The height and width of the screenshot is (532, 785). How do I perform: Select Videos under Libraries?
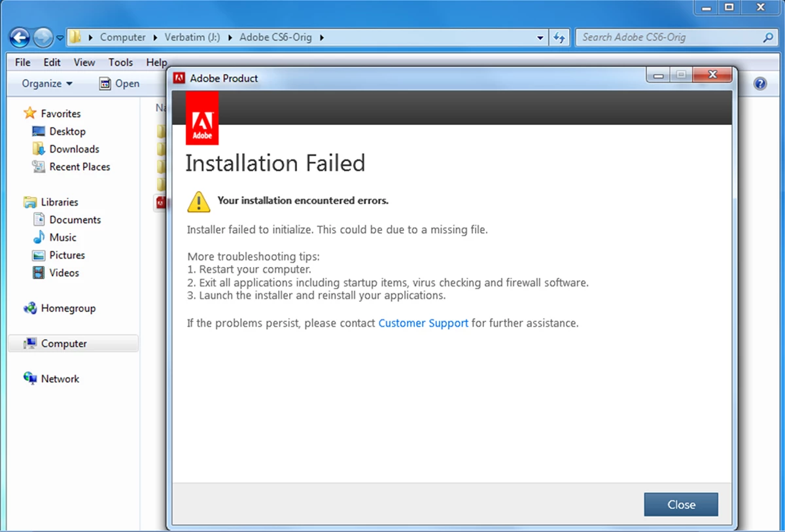click(x=64, y=273)
